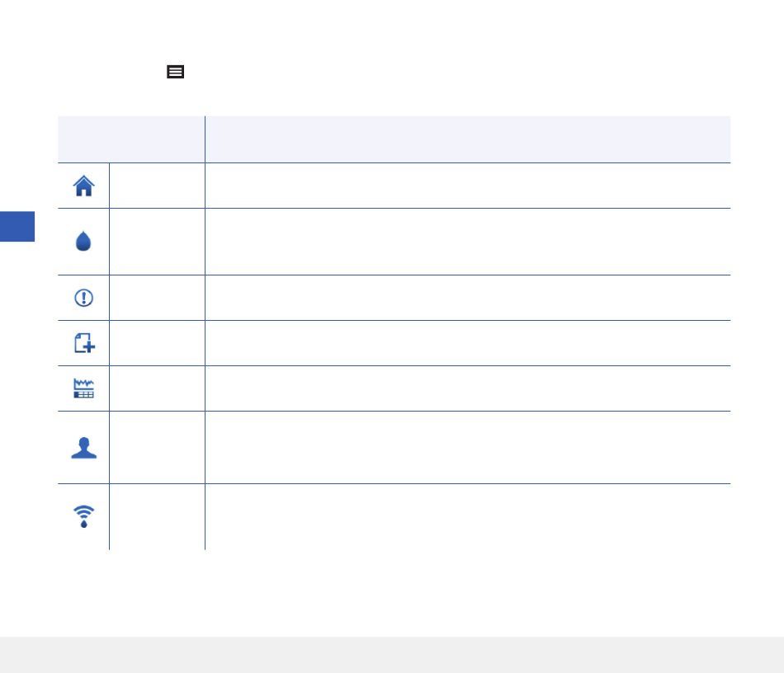This screenshot has height=673, width=784.
Task: Select the blue home icon
Action: tap(83, 186)
